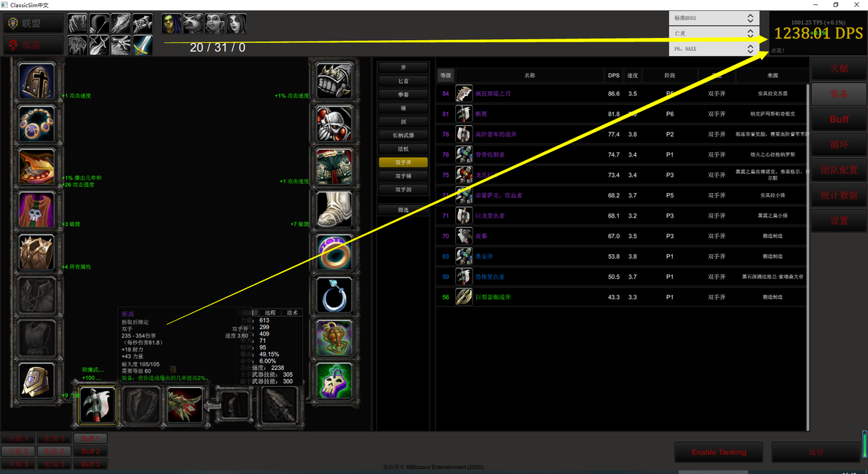Image resolution: width=868 pixels, height=474 pixels.
Task: Select the 夜幕 axe row
Action: 621,236
